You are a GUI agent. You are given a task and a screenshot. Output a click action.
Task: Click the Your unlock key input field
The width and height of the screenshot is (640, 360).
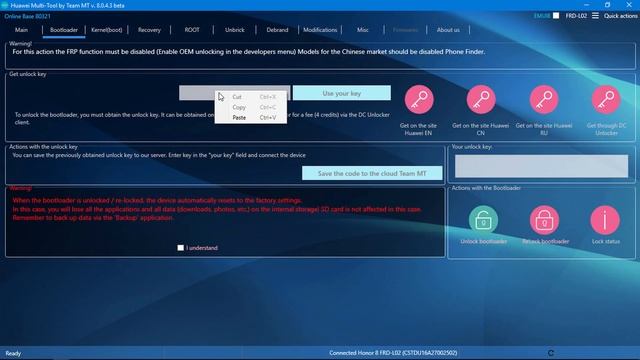541,166
